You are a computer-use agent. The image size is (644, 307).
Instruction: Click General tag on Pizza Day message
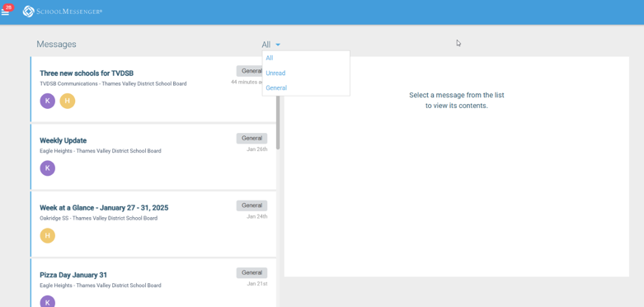pyautogui.click(x=251, y=273)
